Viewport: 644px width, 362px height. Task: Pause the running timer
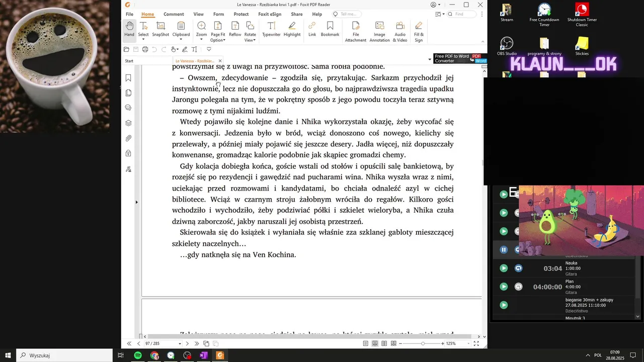coord(504,249)
